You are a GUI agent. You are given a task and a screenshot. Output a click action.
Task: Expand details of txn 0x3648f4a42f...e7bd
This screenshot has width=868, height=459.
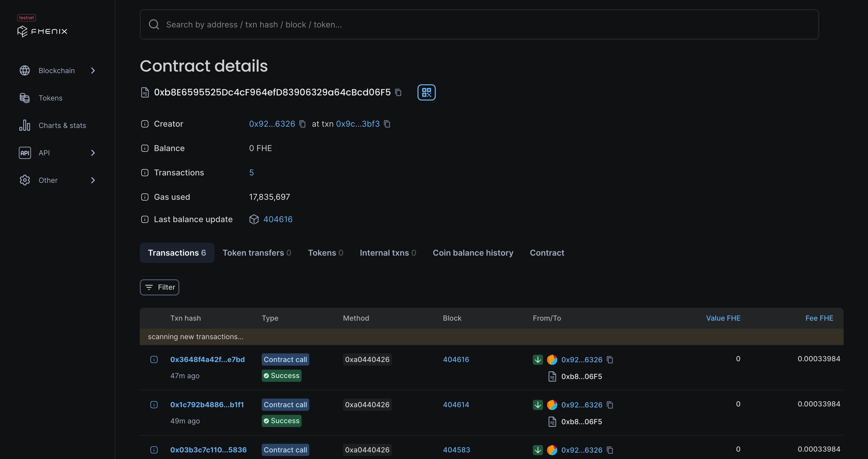point(154,360)
